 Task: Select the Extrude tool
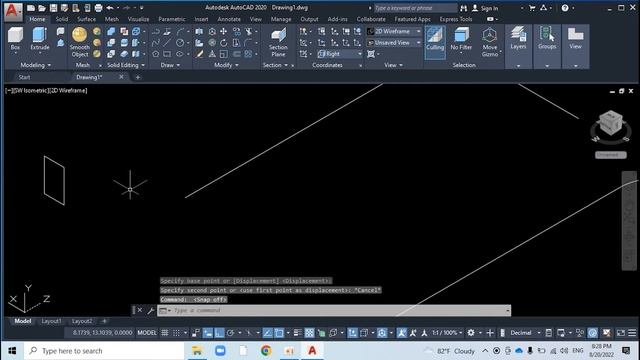click(x=40, y=39)
